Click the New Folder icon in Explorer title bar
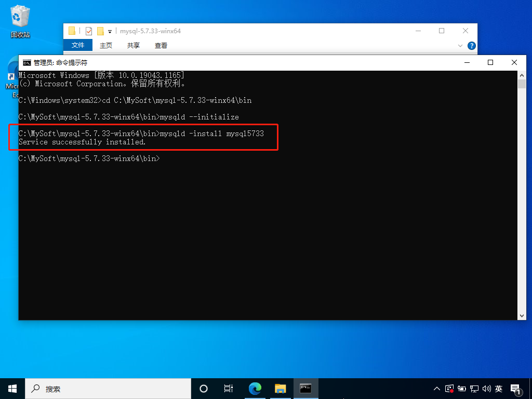 [100, 31]
